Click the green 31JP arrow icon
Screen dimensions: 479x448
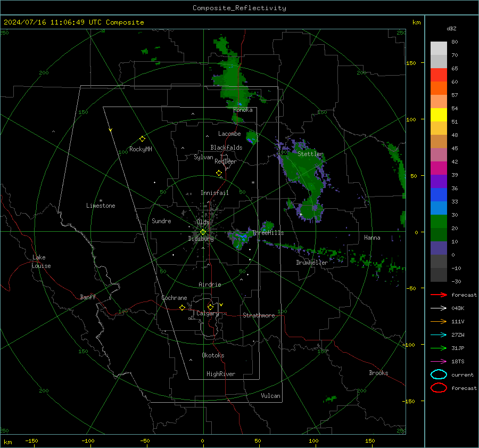coord(439,348)
